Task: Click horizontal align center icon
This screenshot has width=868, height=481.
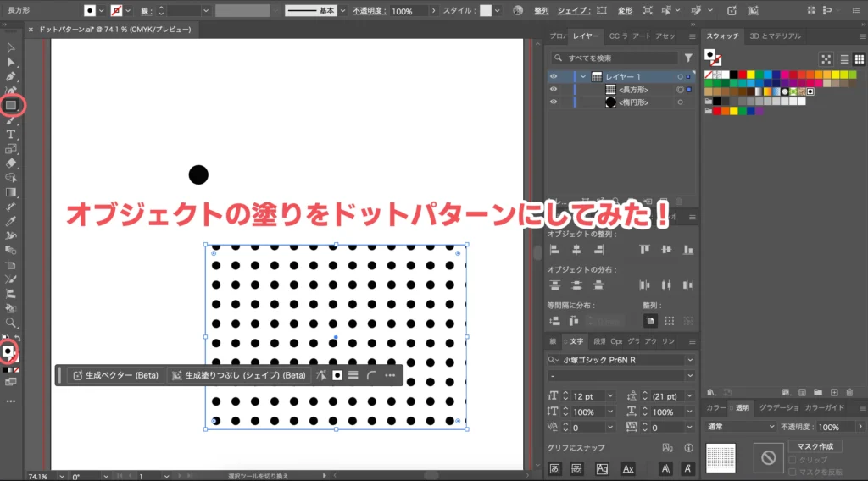Action: 576,250
